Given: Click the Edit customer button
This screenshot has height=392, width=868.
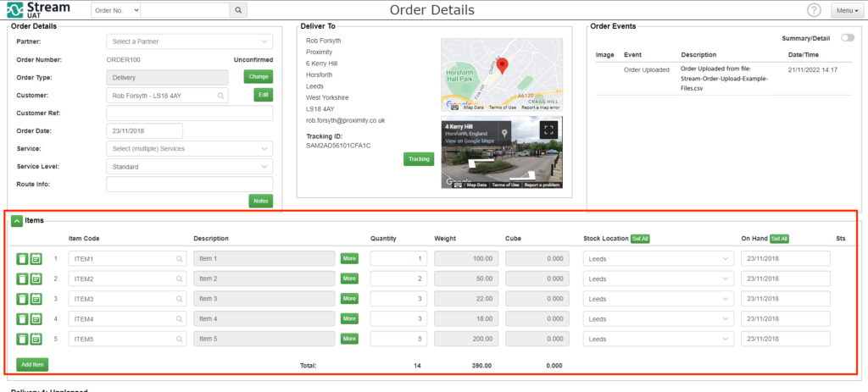Looking at the screenshot, I should pos(264,95).
